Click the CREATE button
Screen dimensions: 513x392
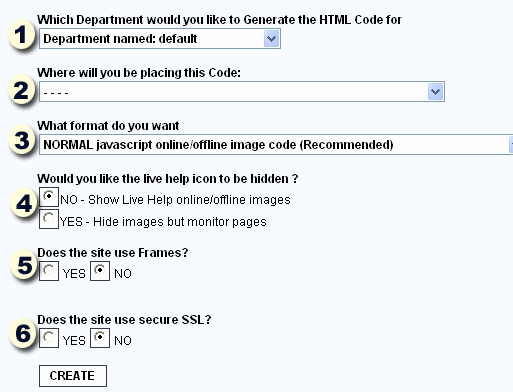click(x=73, y=376)
